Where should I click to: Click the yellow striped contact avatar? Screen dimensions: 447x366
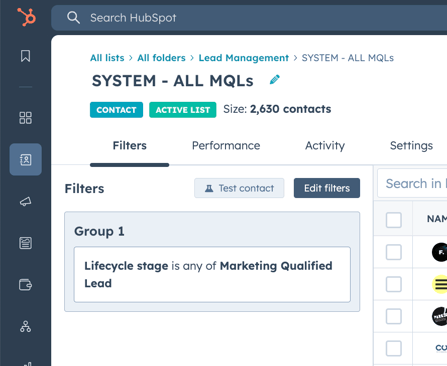tap(440, 284)
